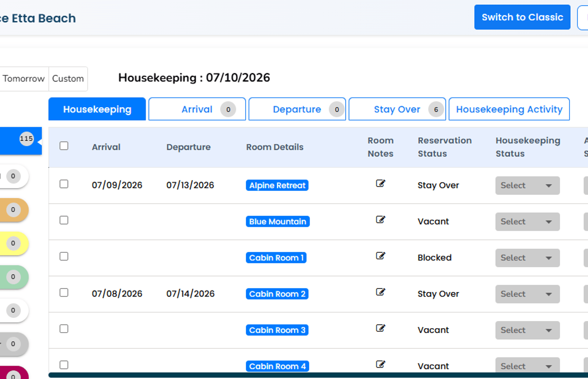Edit room notes for Blue Mountain
588x379 pixels.
tap(380, 220)
